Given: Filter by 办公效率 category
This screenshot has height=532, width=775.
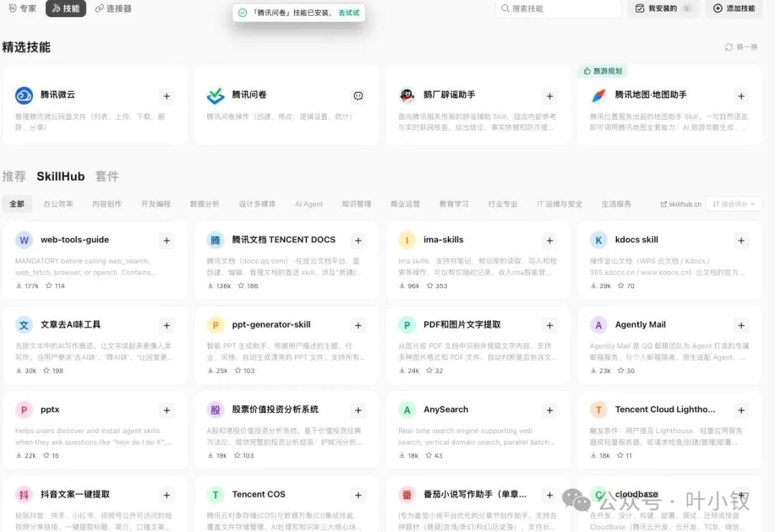Looking at the screenshot, I should pos(58,204).
